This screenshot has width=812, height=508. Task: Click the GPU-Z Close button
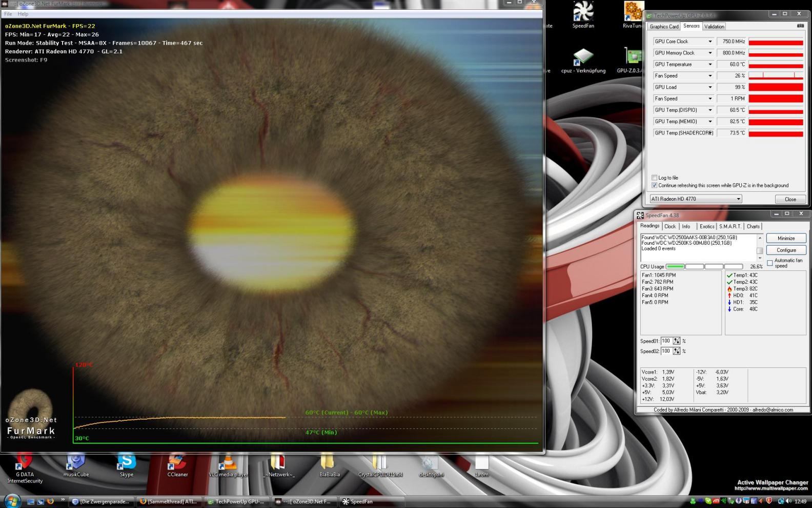(x=790, y=199)
